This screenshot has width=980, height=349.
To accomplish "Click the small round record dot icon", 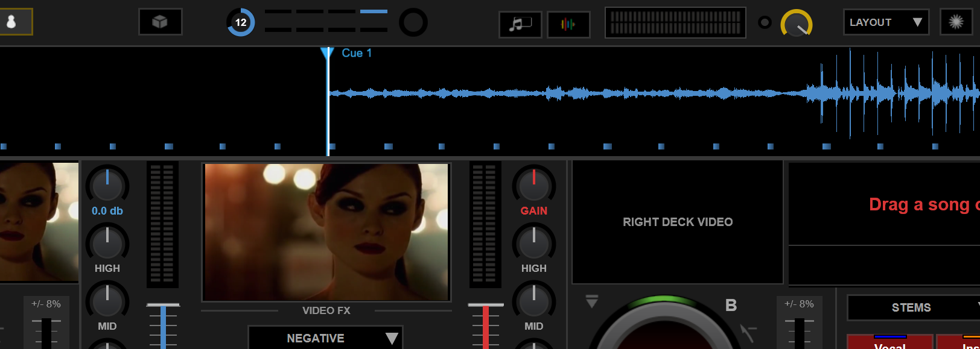I will click(765, 22).
